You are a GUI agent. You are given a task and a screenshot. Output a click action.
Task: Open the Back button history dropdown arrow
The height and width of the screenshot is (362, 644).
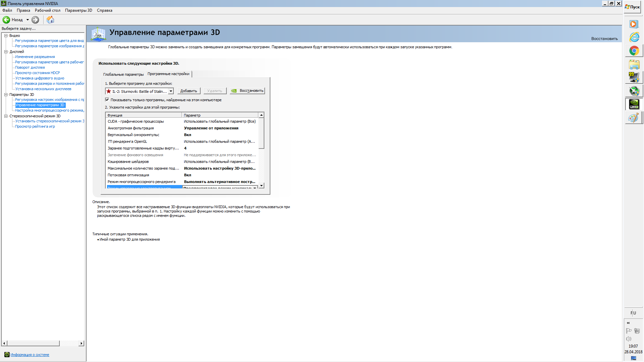(x=28, y=20)
